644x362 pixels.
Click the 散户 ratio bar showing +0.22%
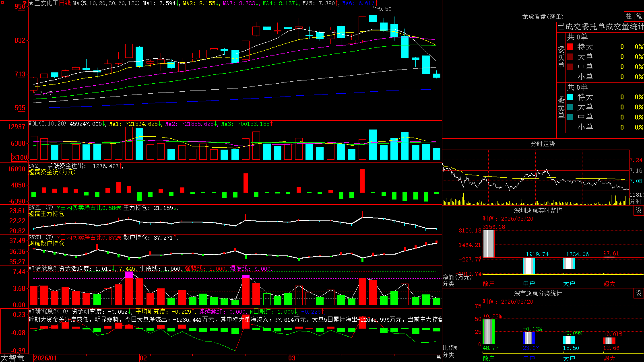point(489,332)
